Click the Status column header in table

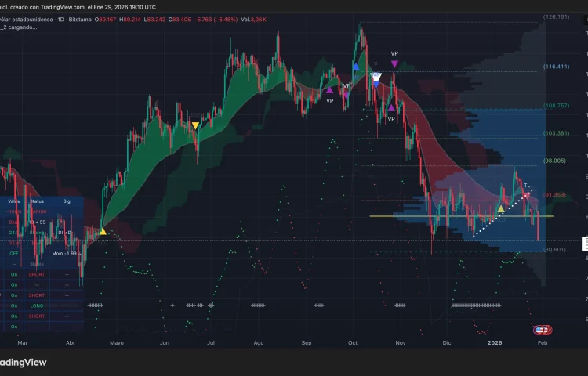click(x=37, y=201)
